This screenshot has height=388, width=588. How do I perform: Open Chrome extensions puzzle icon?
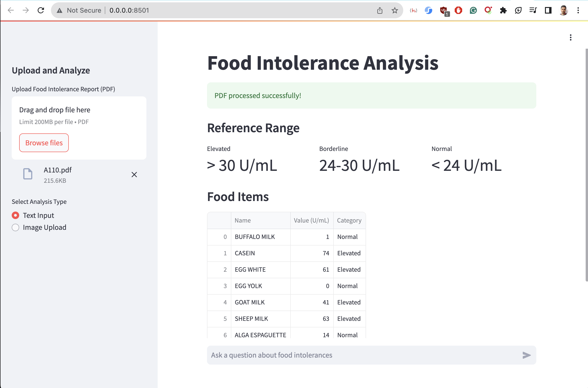pyautogui.click(x=503, y=10)
